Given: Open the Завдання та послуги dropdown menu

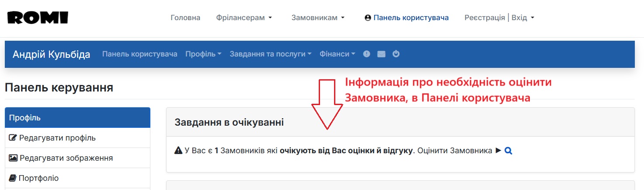Looking at the screenshot, I should tap(271, 54).
